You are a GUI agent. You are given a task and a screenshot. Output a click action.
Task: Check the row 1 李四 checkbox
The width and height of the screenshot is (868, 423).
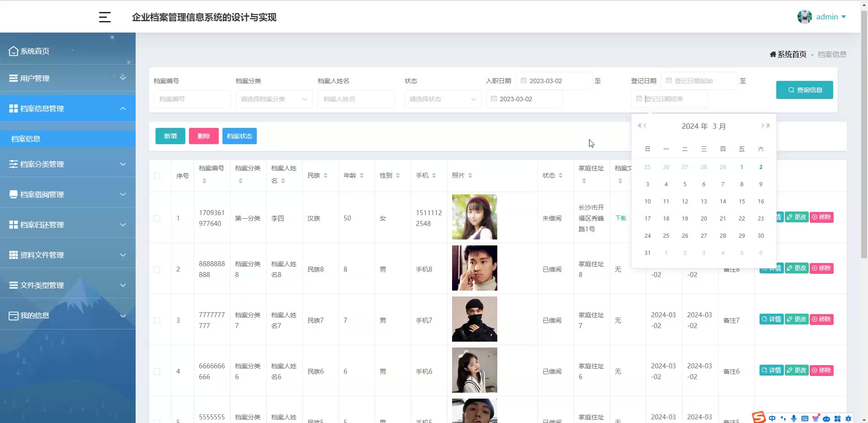(x=157, y=218)
